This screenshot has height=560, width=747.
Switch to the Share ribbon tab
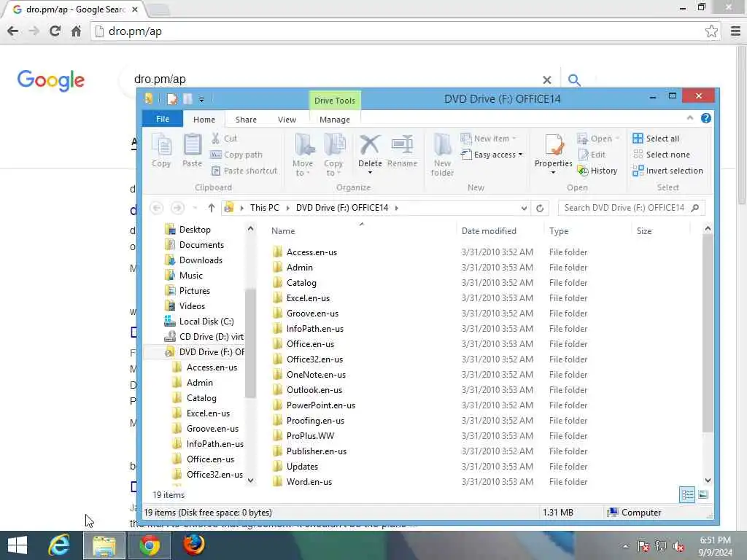coord(246,120)
